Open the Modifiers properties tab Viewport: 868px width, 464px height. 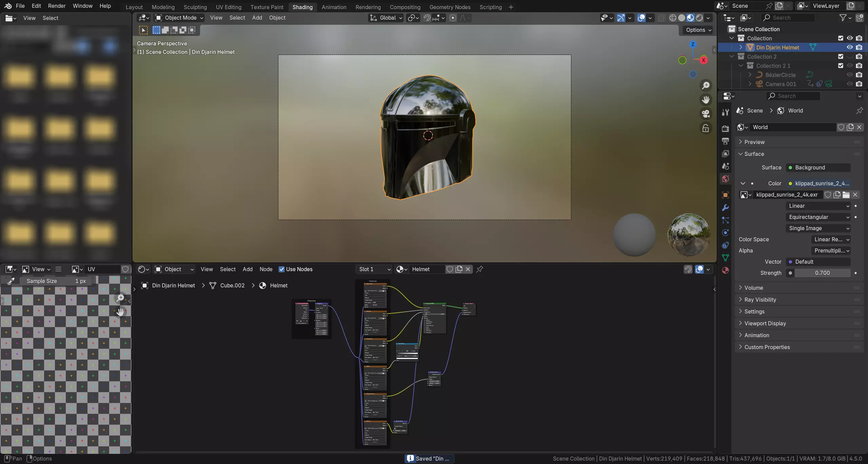[x=725, y=207]
